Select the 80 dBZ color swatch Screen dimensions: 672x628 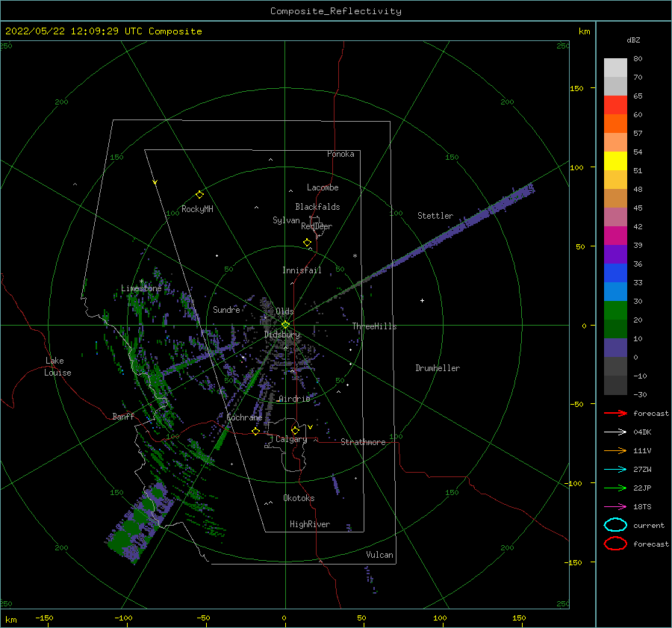[615, 68]
